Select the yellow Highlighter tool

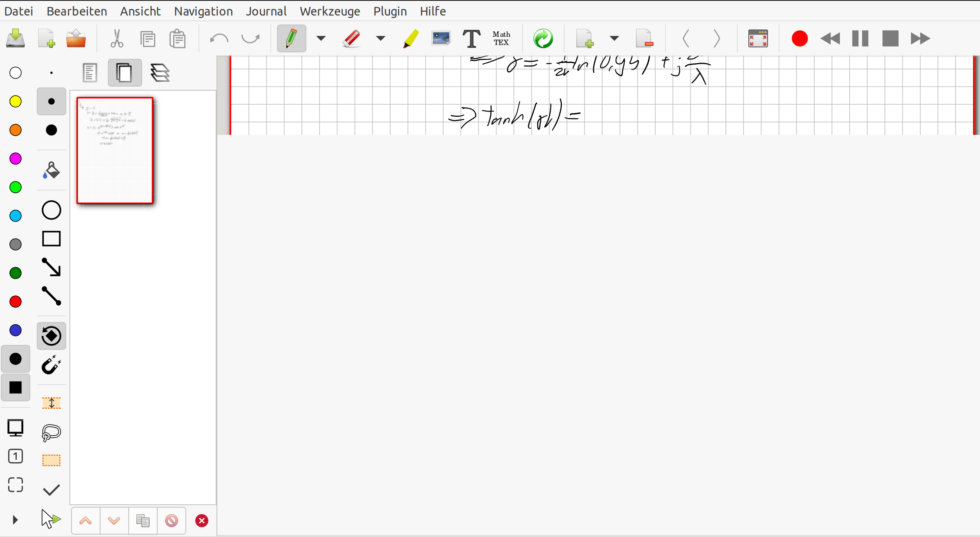pos(411,39)
